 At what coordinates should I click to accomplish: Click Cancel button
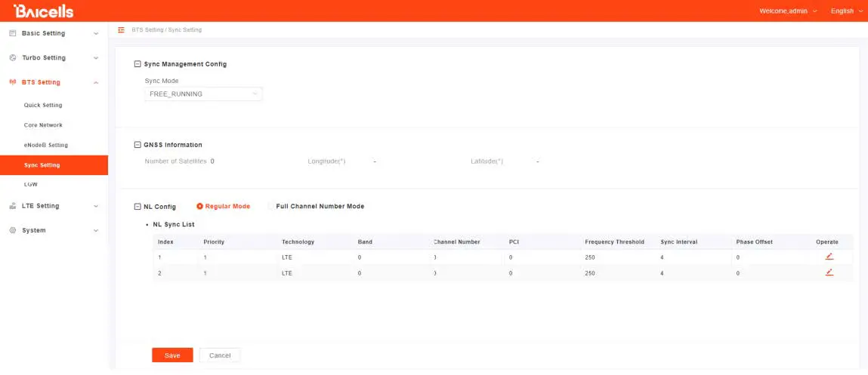click(x=220, y=355)
